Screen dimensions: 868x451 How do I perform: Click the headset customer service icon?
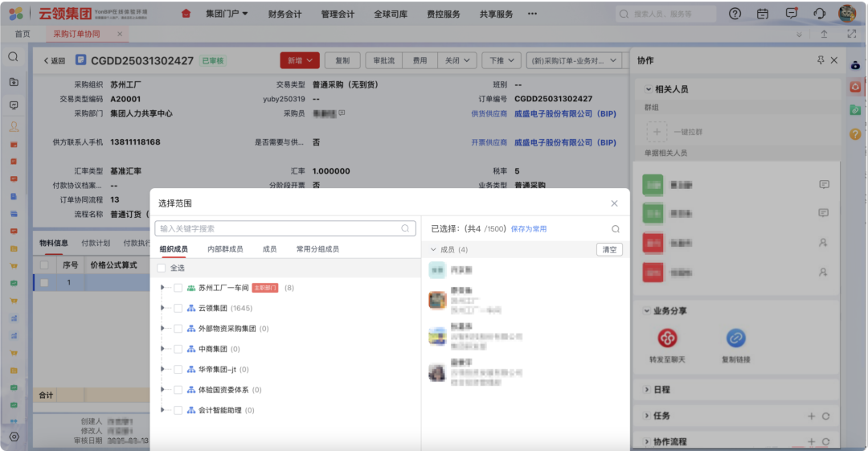(819, 14)
